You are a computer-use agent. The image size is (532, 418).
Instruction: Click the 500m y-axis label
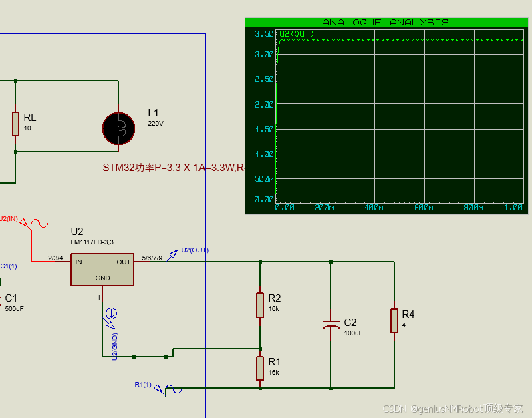264,179
